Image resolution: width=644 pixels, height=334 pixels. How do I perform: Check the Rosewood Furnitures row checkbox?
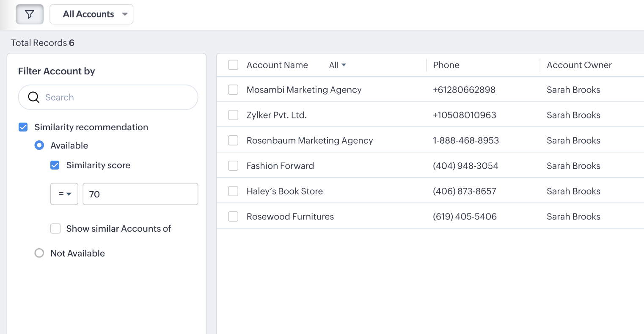(233, 216)
